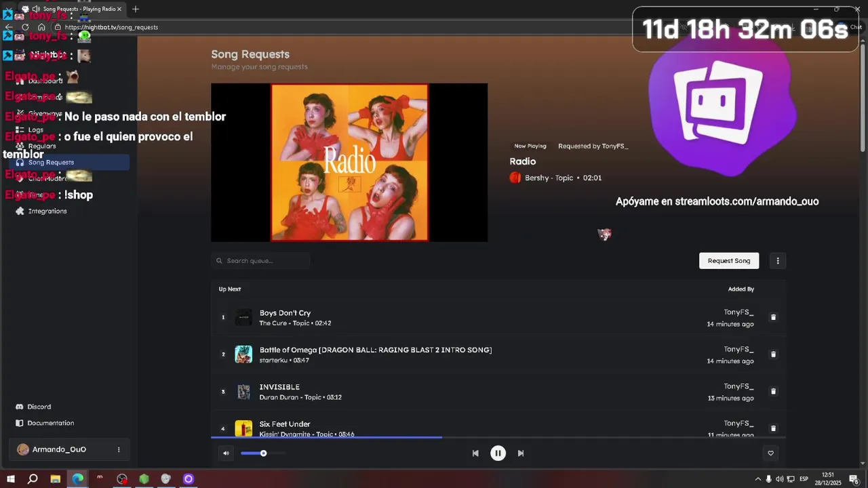Screen dimensions: 868x488
Task: Open Windows taskbar search
Action: pyautogui.click(x=33, y=479)
